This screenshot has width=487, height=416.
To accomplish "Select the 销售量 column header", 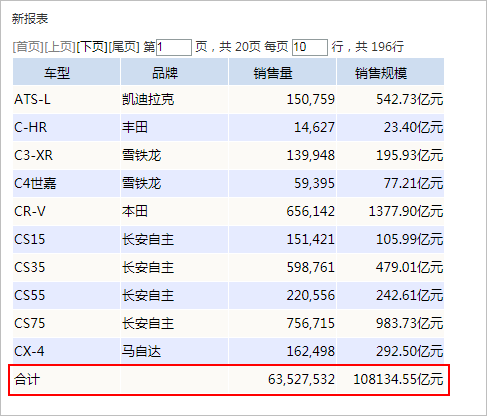I will [282, 72].
